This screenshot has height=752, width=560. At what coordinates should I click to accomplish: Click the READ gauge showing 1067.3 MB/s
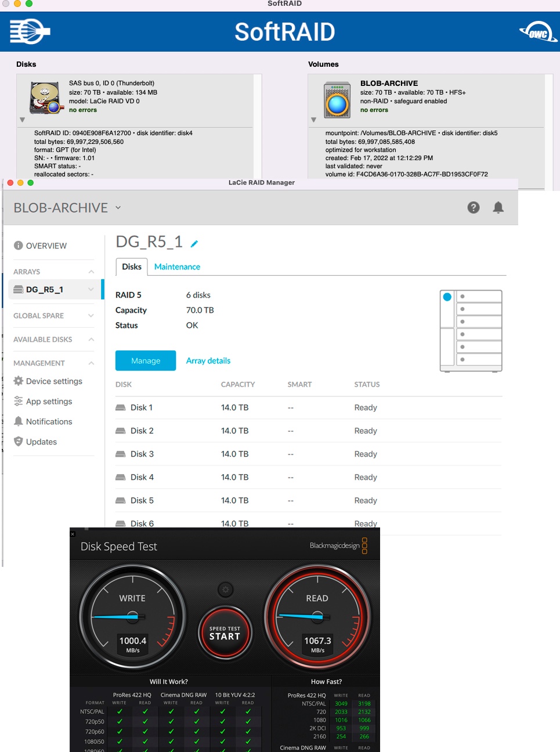317,617
